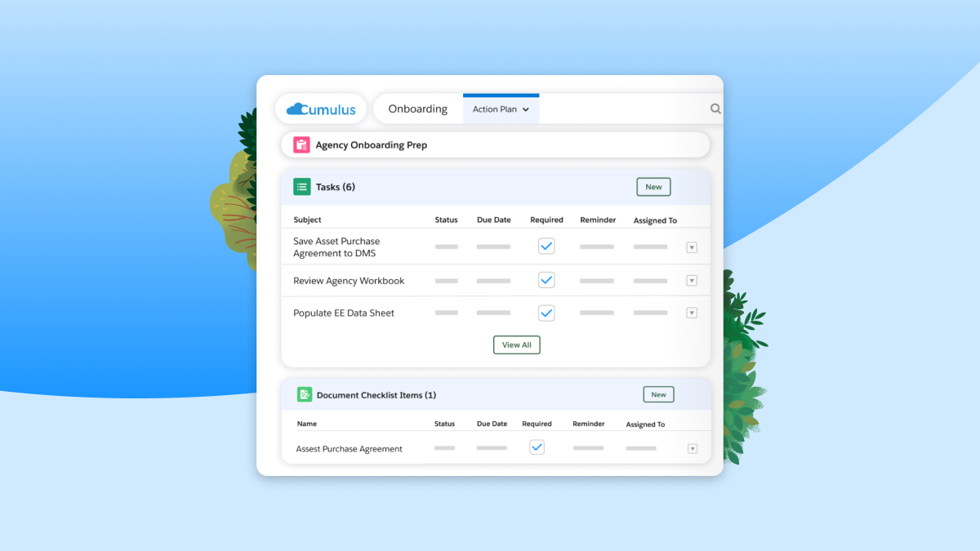Viewport: 980px width, 551px height.
Task: Disable Required on Assest Purchase Agreement
Action: [x=537, y=447]
